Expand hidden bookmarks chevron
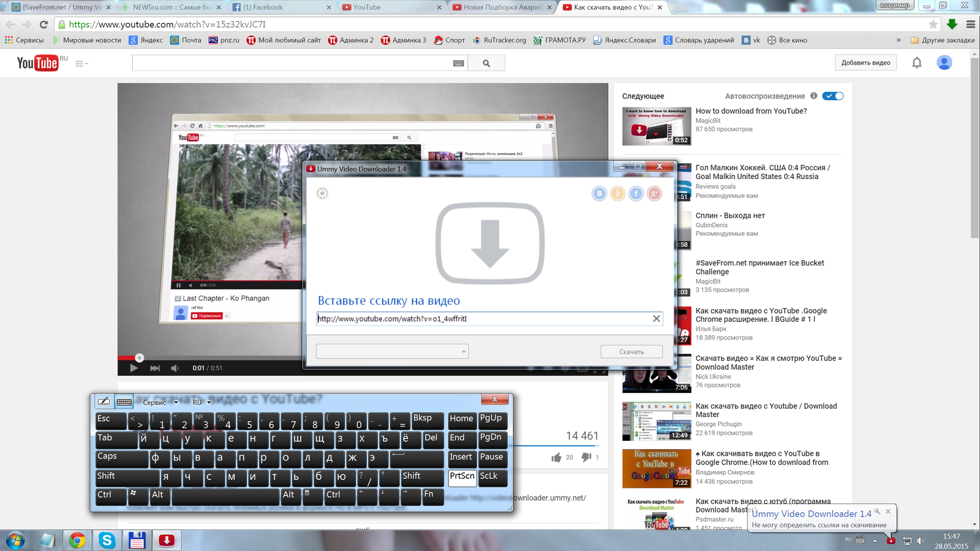The width and height of the screenshot is (980, 551). (x=898, y=40)
